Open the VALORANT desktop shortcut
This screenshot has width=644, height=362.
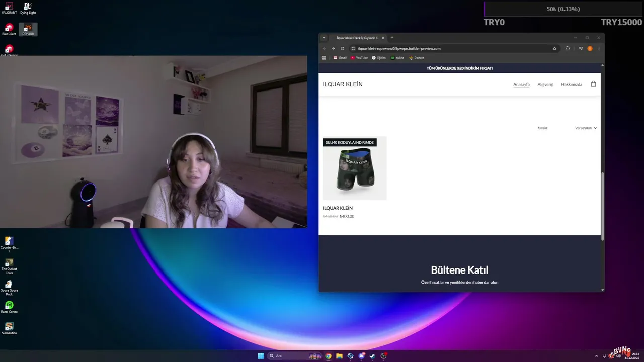point(9,8)
